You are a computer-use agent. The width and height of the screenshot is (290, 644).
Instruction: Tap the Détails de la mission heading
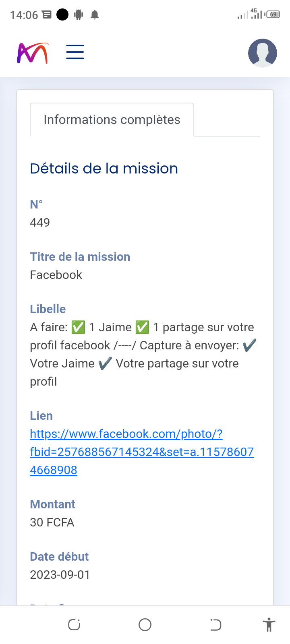point(104,168)
